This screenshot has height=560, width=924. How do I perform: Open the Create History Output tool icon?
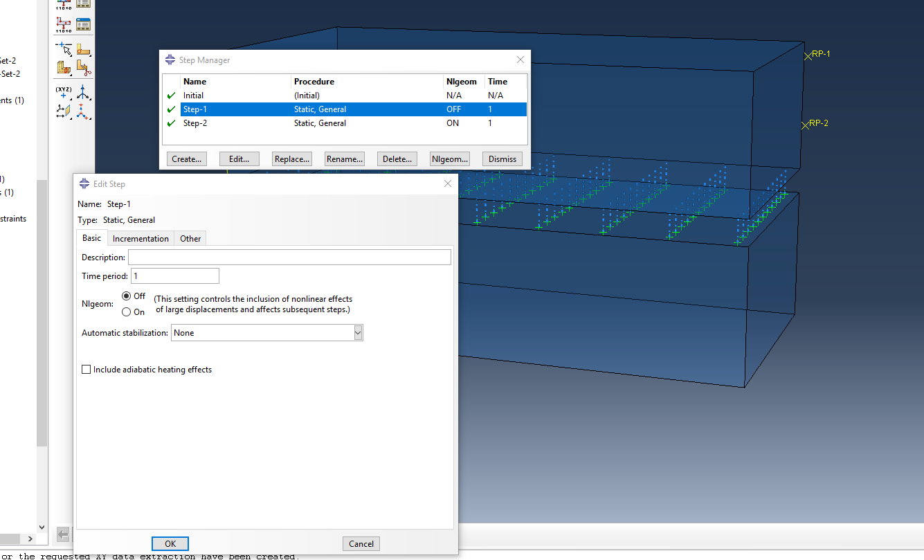(63, 25)
